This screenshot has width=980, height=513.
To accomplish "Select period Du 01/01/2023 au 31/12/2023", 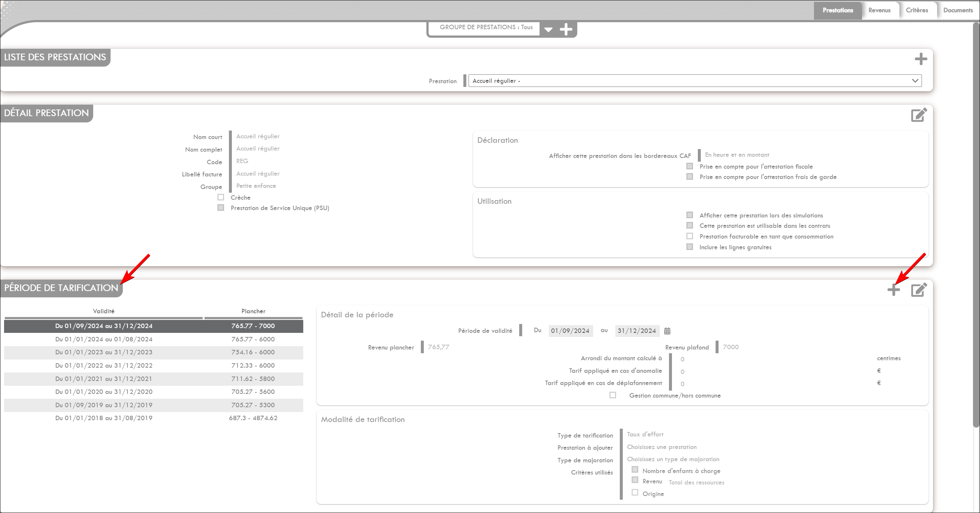I will pos(154,352).
